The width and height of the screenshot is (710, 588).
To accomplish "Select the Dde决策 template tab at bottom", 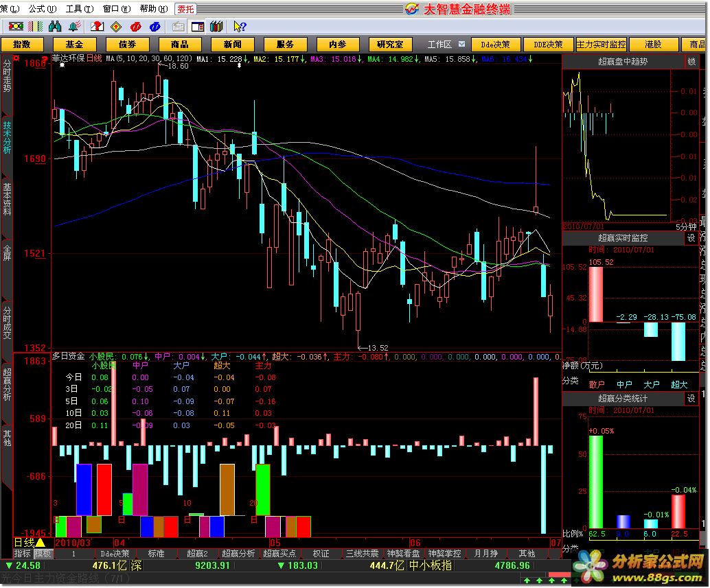I will pyautogui.click(x=115, y=554).
